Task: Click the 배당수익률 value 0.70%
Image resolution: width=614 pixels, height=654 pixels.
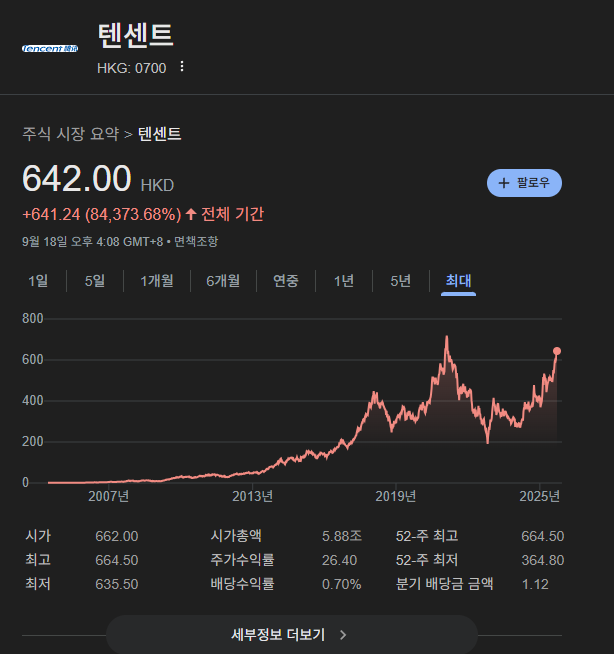Action: point(341,584)
